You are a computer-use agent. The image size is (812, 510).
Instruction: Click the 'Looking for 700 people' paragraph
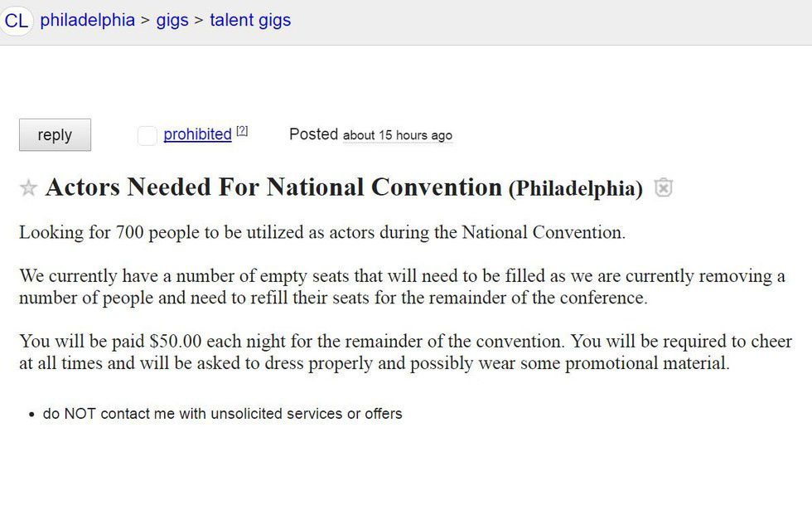click(321, 232)
